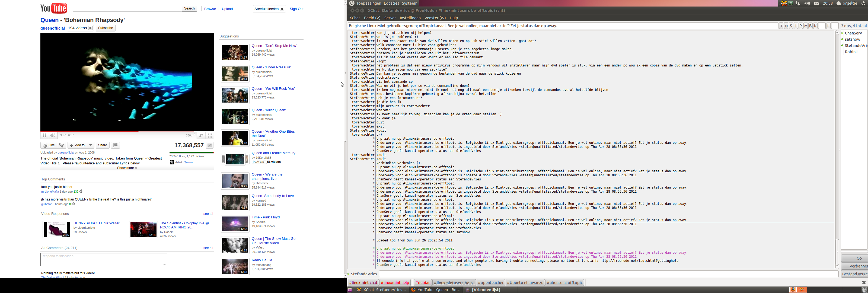Close the current XChat tab with X
This screenshot has width=868, height=293.
[x=864, y=282]
